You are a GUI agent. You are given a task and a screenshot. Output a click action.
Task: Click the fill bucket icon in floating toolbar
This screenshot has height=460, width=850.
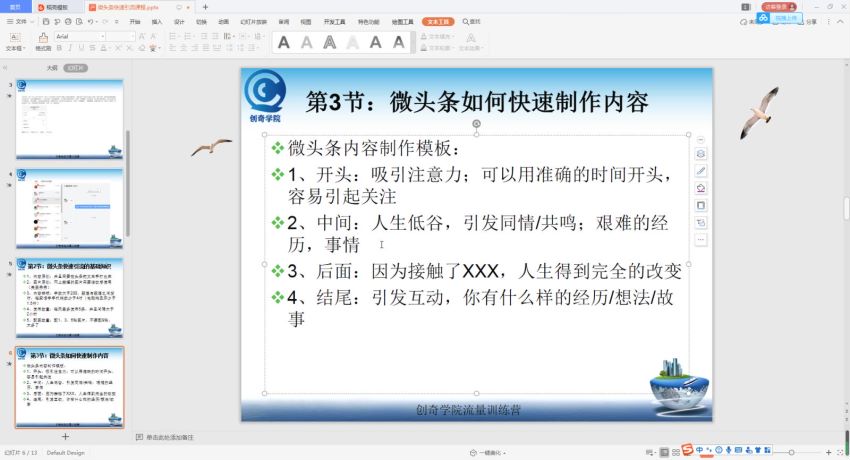[x=700, y=189]
